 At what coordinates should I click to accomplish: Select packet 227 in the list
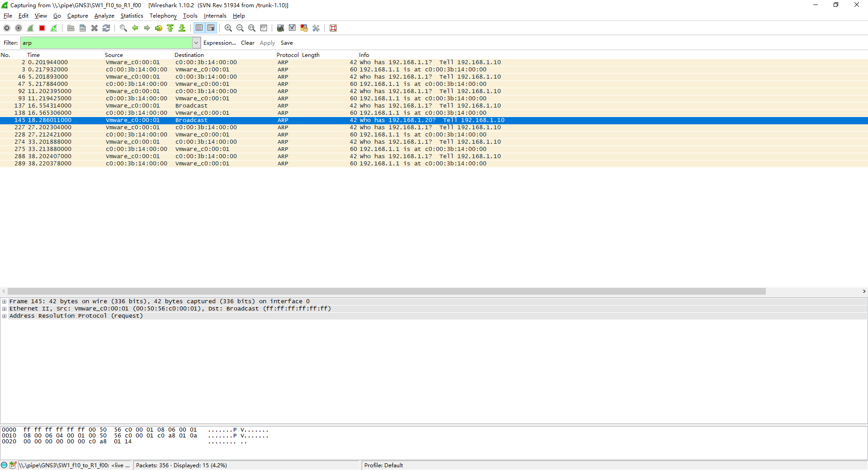(x=434, y=127)
